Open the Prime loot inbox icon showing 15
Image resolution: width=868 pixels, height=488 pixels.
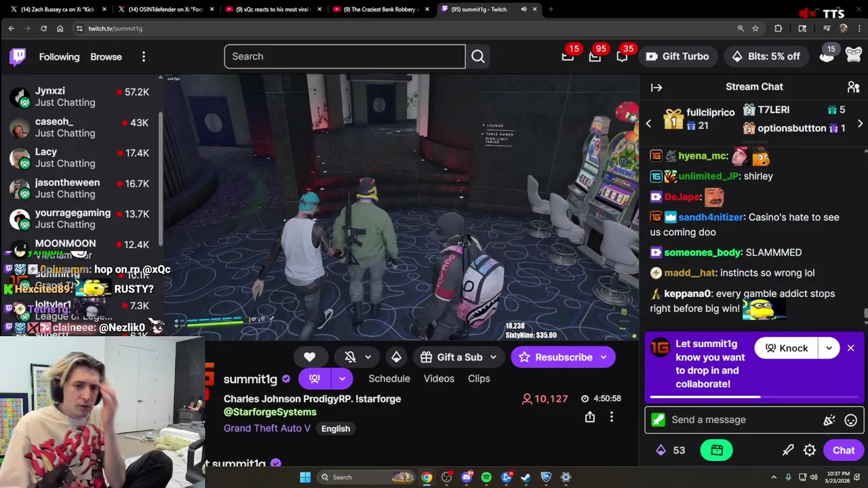[x=568, y=56]
